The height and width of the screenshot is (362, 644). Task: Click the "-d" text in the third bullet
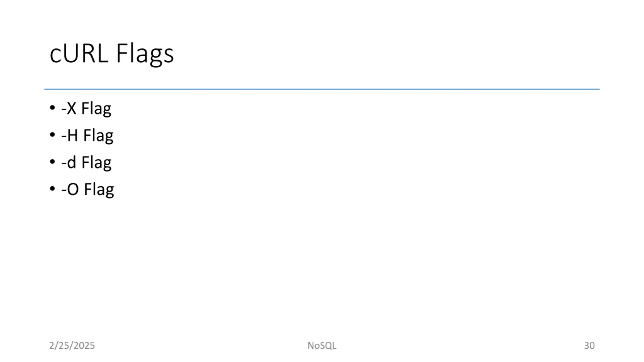click(68, 162)
